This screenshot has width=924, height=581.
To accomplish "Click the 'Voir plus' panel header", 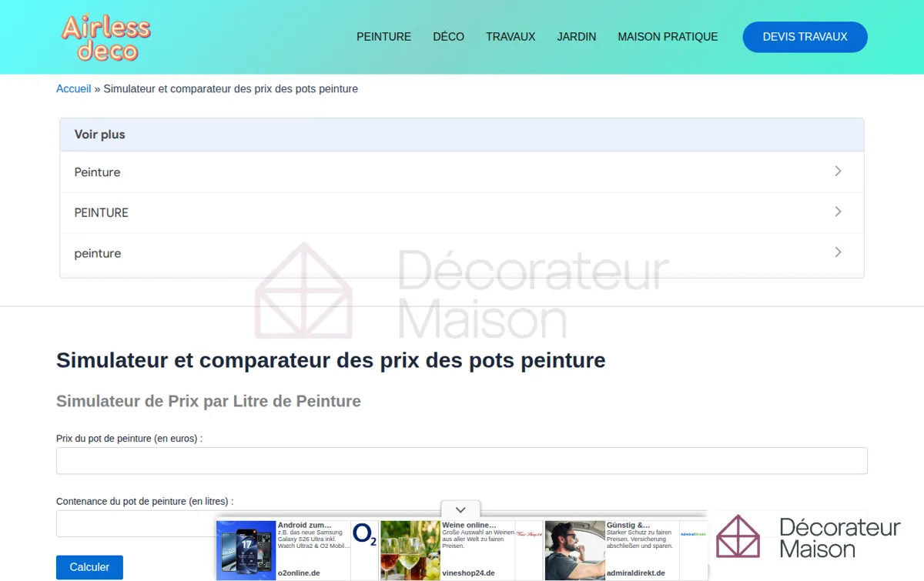I will click(x=462, y=135).
